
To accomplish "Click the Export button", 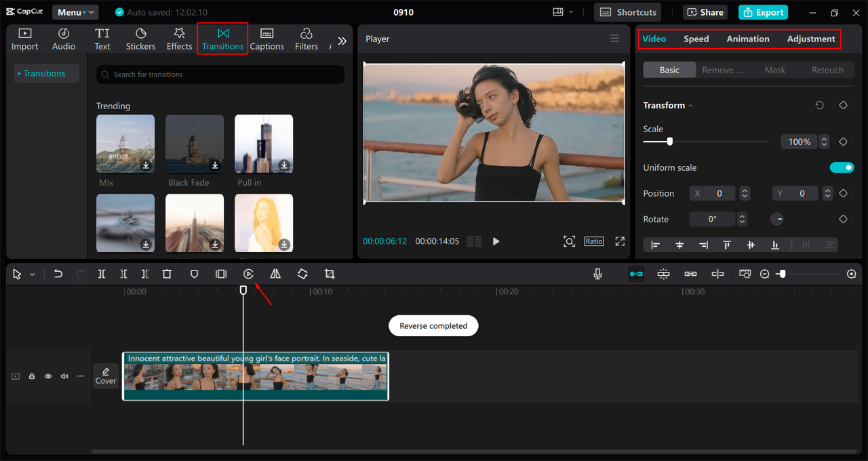I will coord(763,12).
